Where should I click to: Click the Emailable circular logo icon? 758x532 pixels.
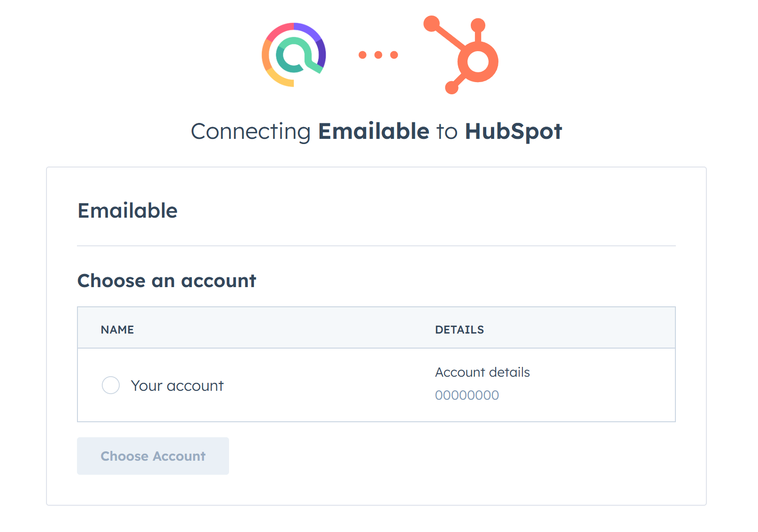pos(294,55)
